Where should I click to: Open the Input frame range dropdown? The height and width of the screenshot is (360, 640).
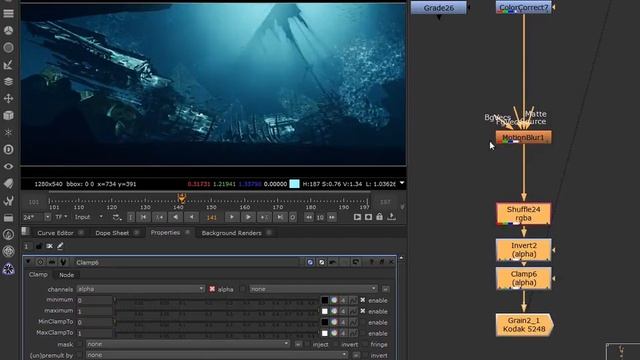pos(89,217)
